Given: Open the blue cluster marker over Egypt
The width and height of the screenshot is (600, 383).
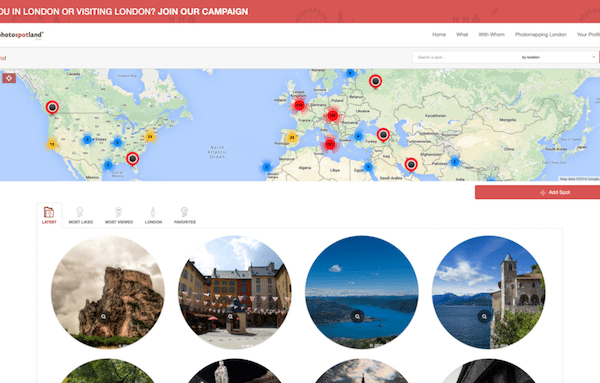Looking at the screenshot, I should tap(368, 167).
